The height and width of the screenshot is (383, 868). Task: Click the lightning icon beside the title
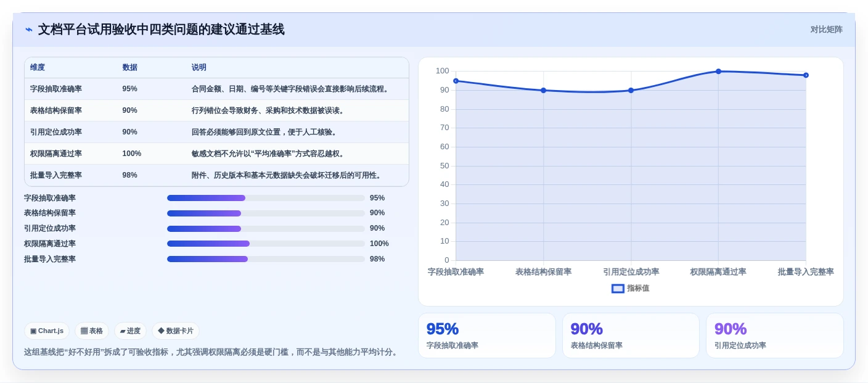pos(29,30)
